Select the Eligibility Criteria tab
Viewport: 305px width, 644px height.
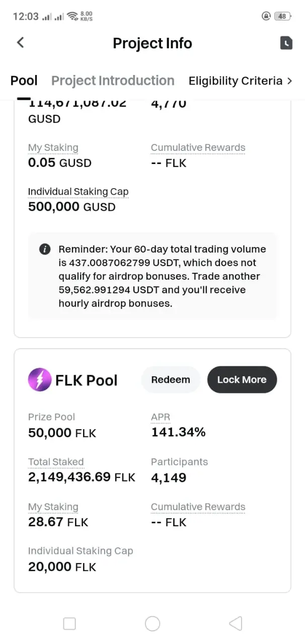(235, 81)
